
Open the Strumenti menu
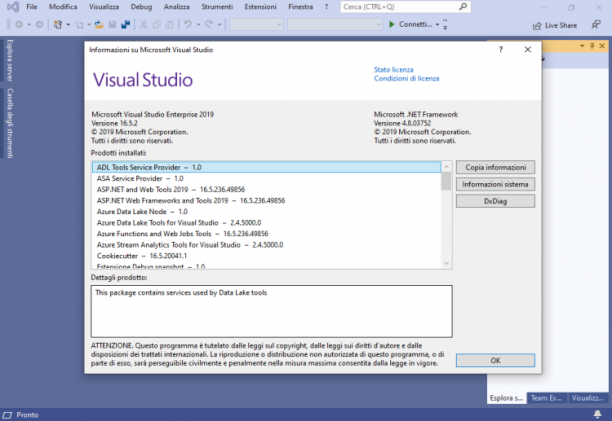(217, 7)
